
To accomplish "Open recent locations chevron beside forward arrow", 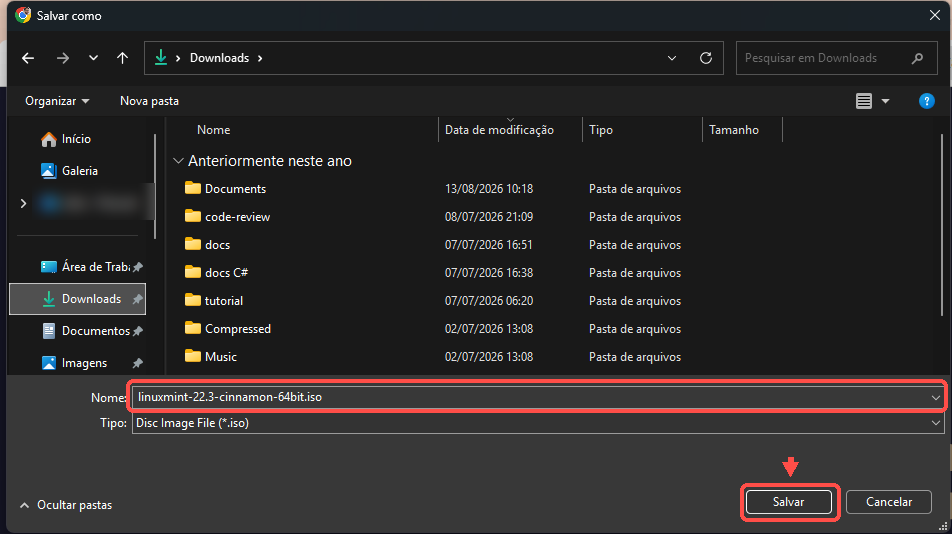I will (93, 58).
